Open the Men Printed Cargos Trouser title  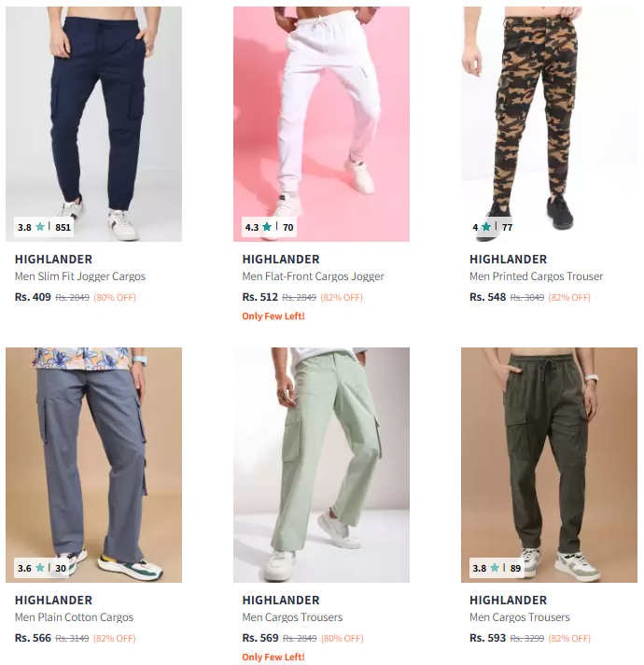point(536,276)
